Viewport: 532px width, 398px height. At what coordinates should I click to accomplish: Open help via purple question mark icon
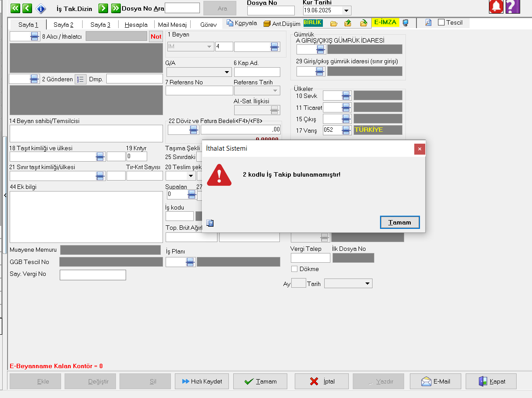tap(512, 7)
